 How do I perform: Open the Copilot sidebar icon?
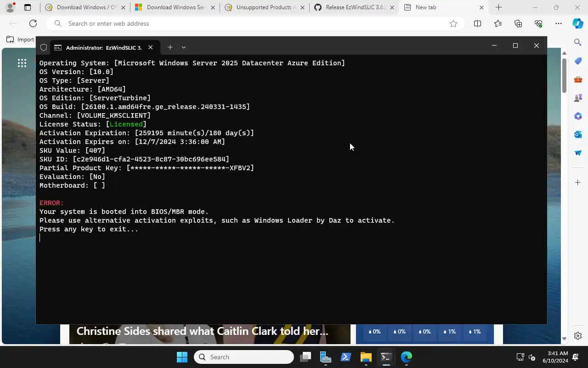click(578, 23)
